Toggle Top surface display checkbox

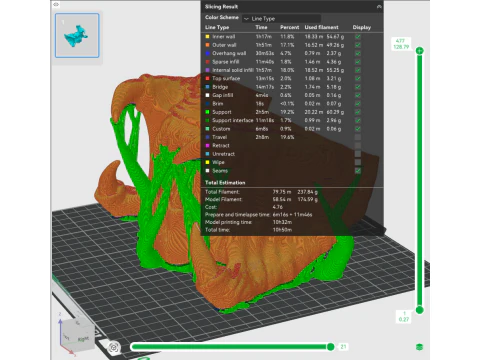(x=358, y=79)
